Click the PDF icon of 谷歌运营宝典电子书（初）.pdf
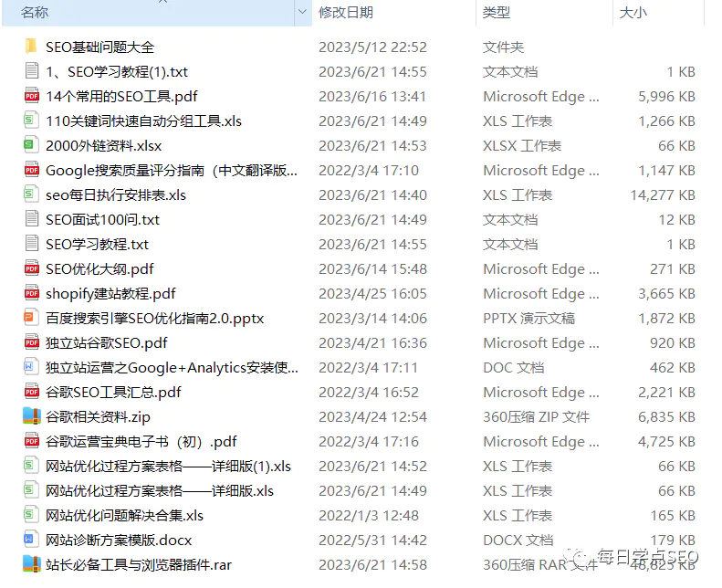722x588 pixels. (x=31, y=441)
